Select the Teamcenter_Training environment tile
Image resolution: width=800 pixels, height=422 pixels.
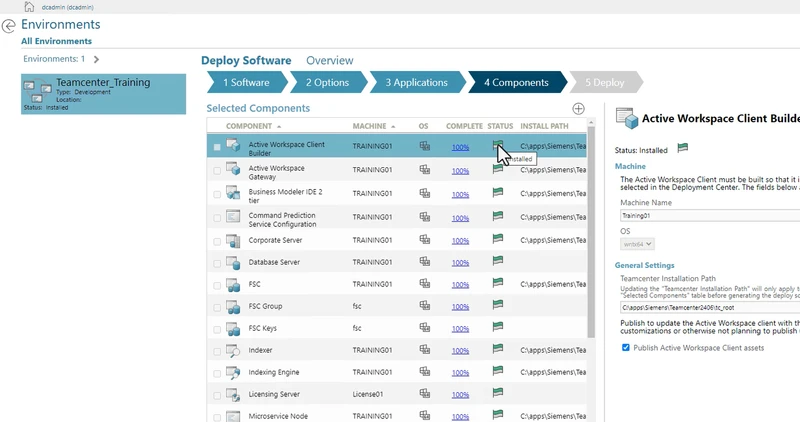104,94
